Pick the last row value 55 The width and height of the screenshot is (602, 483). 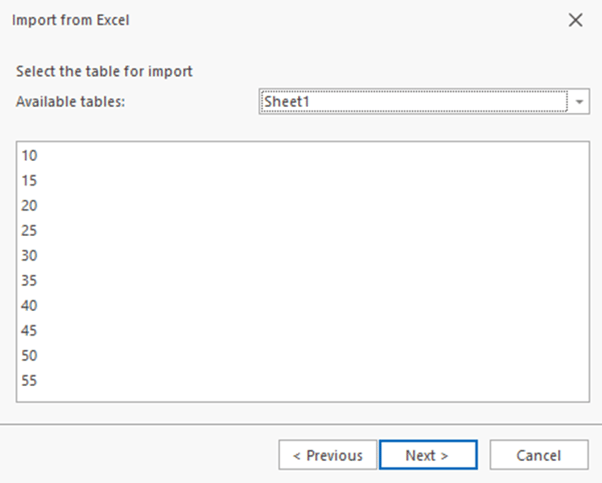[x=29, y=381]
